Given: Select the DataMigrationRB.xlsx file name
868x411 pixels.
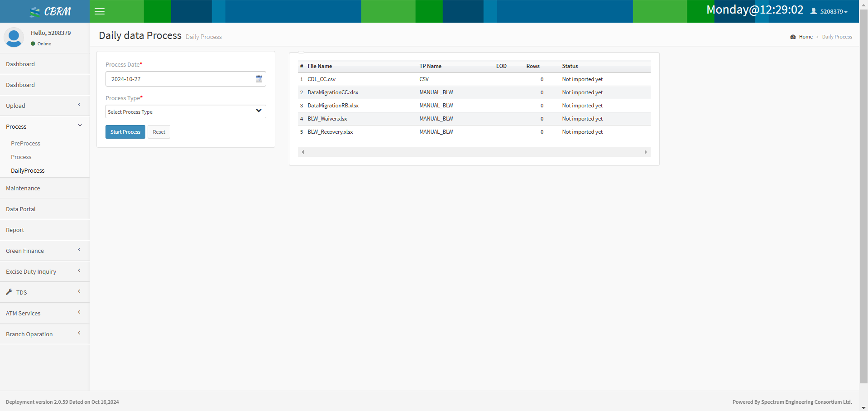Looking at the screenshot, I should (333, 106).
